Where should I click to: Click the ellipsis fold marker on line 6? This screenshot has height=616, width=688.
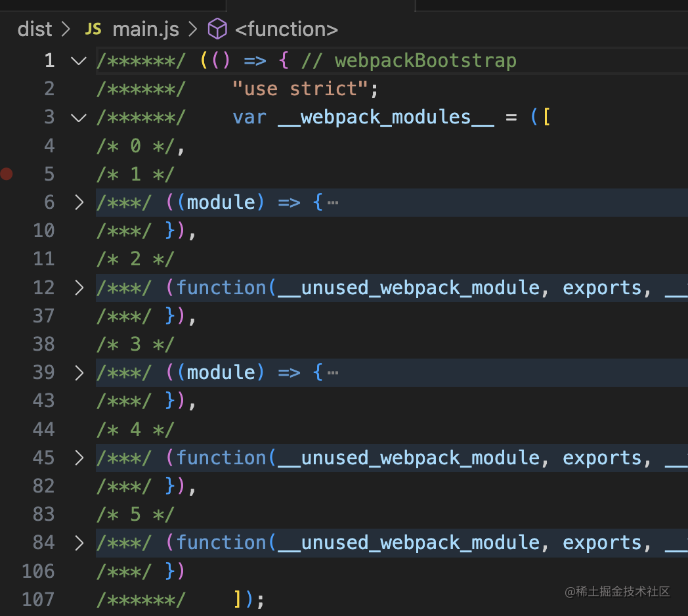(333, 203)
